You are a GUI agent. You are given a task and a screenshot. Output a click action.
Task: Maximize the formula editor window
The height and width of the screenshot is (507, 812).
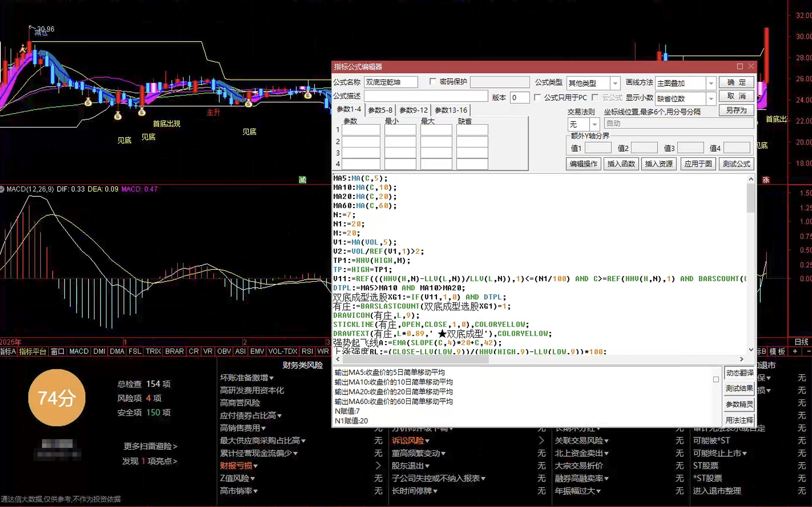click(x=740, y=66)
